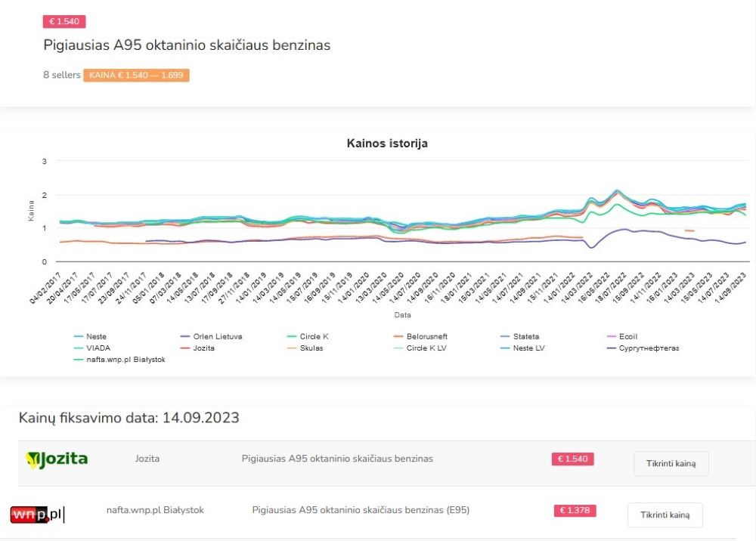
Task: Toggle Сургутнефтегаз legend entry
Action: click(643, 348)
